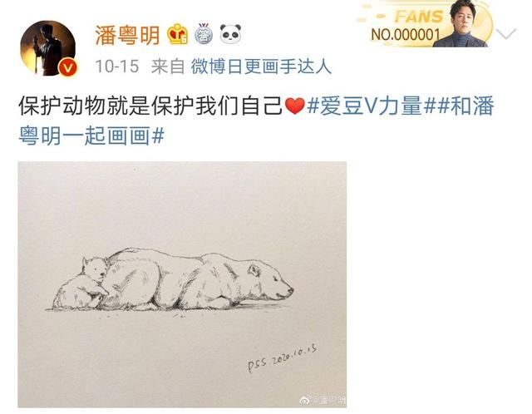532x414 pixels.
Task: Click the silver 答 medal badge
Action: 204,34
